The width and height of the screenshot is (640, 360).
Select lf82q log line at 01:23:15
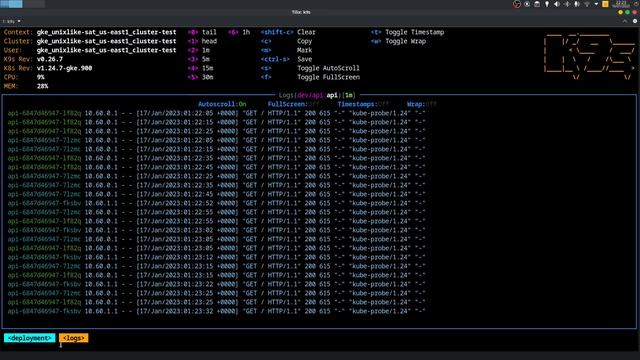216,275
